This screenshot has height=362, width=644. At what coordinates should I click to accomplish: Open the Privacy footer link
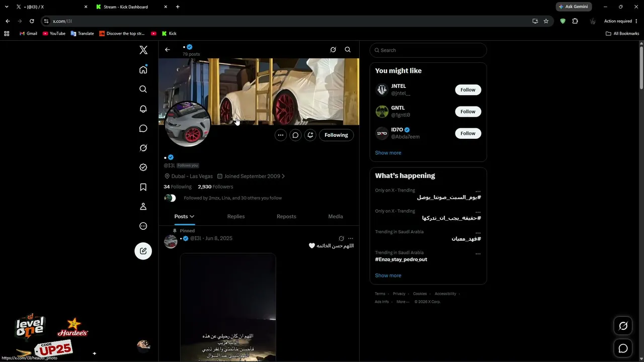pyautogui.click(x=399, y=294)
